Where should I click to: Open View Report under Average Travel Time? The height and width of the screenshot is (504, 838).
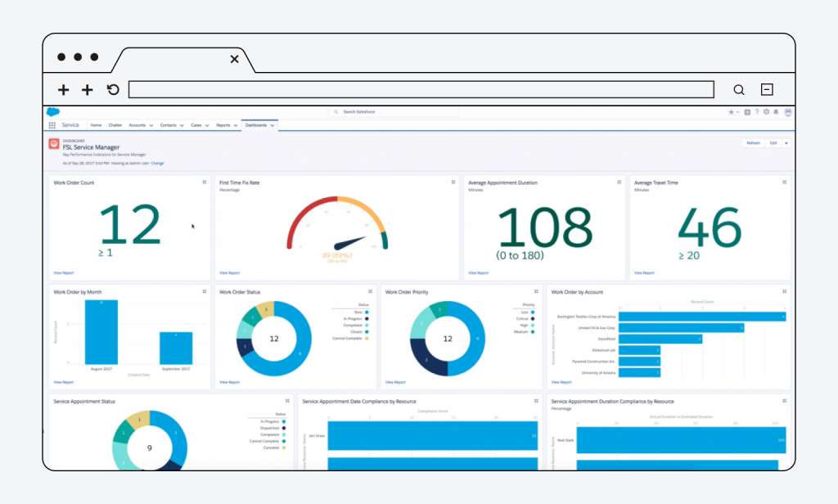point(644,273)
